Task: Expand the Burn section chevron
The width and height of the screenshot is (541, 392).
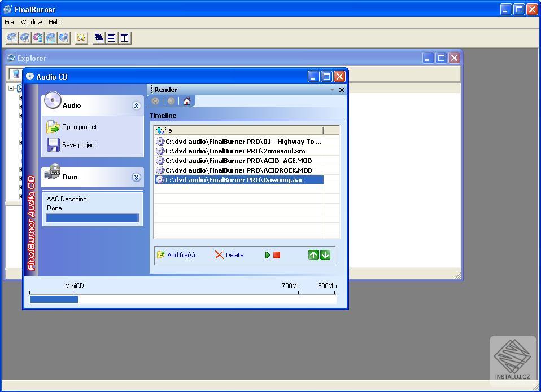Action: [136, 177]
